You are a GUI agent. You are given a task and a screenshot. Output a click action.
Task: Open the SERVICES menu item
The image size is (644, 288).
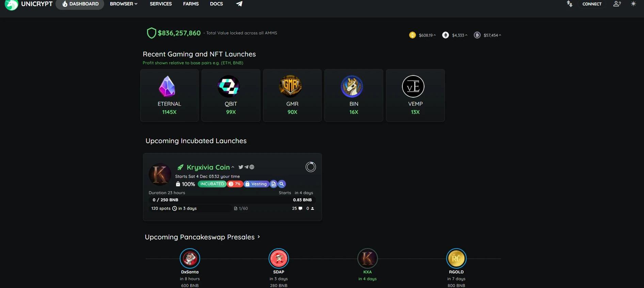point(161,4)
